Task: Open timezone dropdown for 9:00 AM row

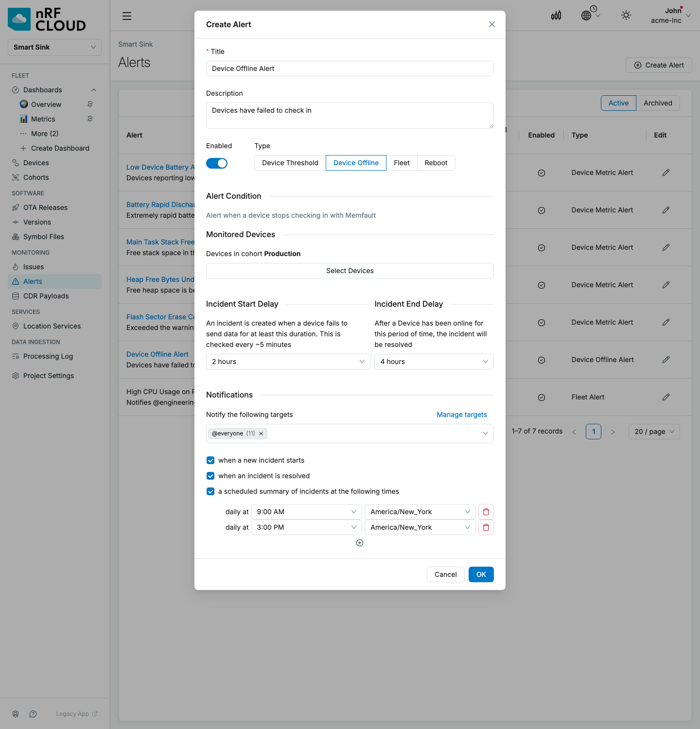Action: point(420,512)
